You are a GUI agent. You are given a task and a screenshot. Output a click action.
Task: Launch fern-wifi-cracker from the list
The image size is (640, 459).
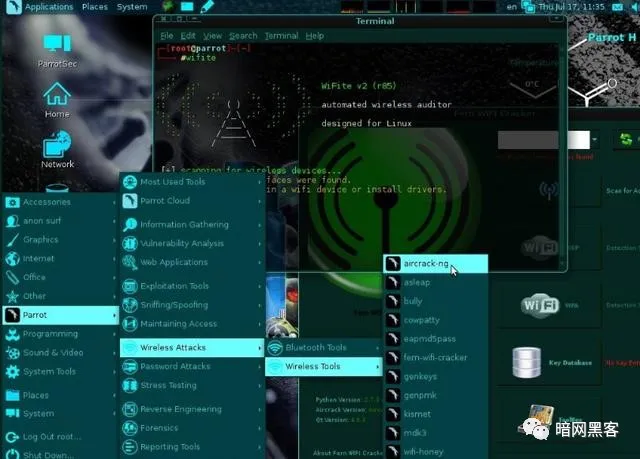click(436, 357)
